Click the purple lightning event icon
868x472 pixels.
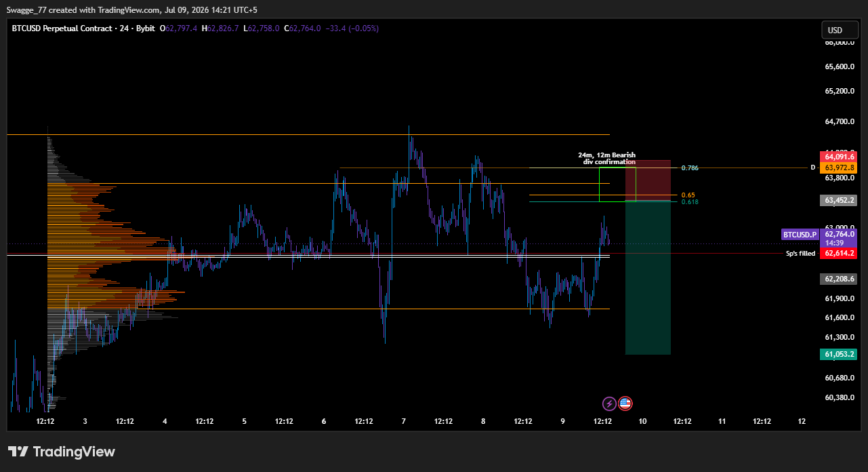(x=609, y=404)
